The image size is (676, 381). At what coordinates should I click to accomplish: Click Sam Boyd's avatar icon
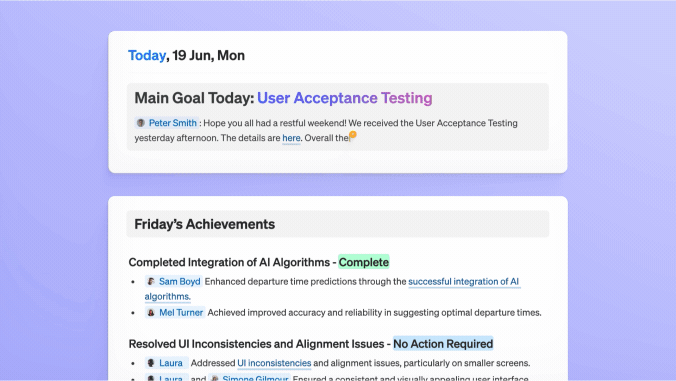(151, 281)
